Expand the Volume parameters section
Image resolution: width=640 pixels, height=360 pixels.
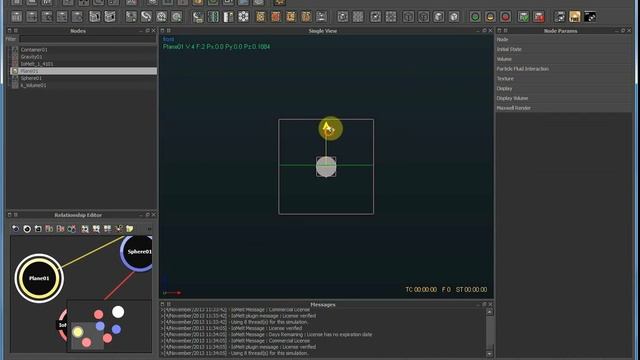(x=564, y=59)
